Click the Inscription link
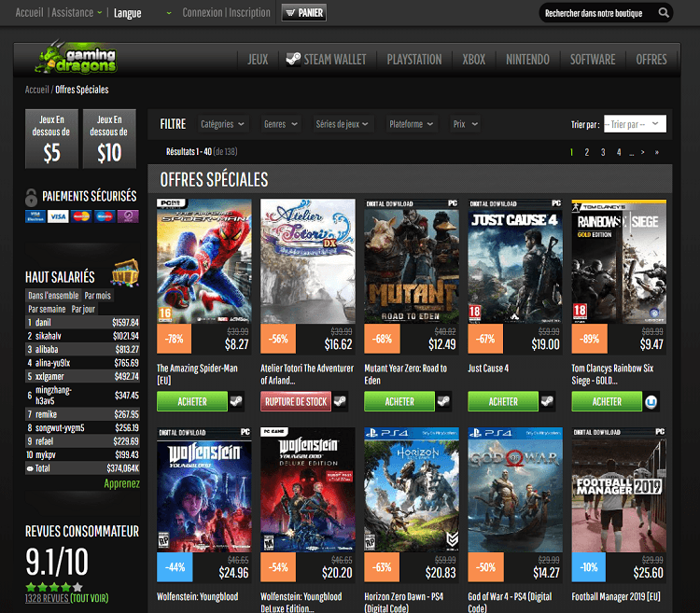Viewport: 700px width, 613px height. click(x=249, y=12)
